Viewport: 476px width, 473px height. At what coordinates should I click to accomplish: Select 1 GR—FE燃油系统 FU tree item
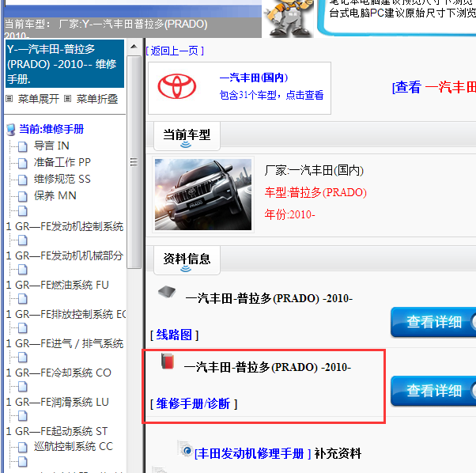pyautogui.click(x=58, y=285)
